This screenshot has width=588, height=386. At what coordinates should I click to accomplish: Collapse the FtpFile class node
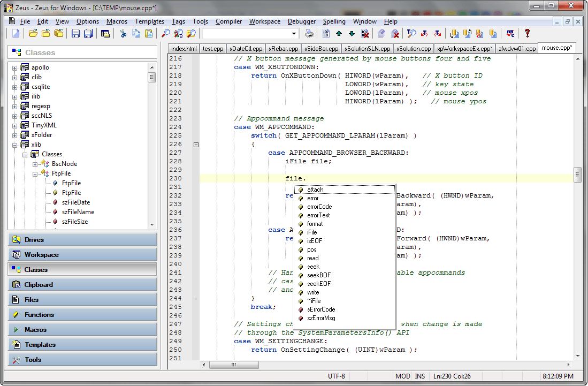[x=35, y=173]
